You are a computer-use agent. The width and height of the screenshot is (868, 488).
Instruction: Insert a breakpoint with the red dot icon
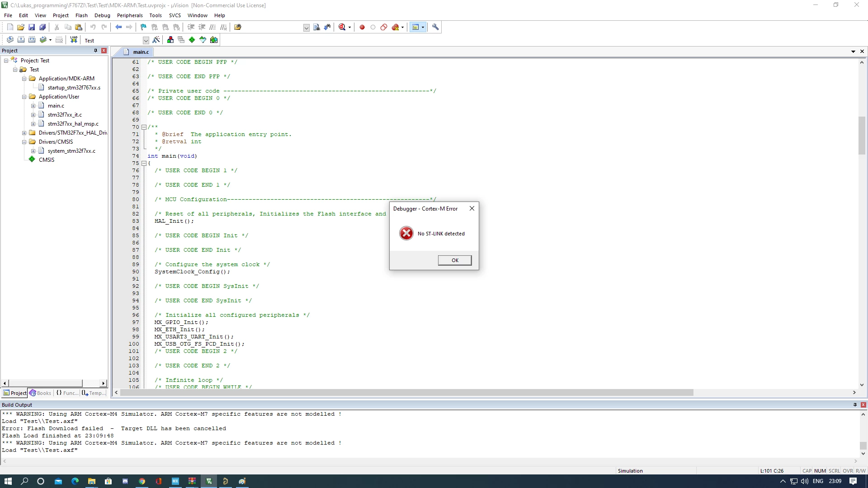point(362,27)
